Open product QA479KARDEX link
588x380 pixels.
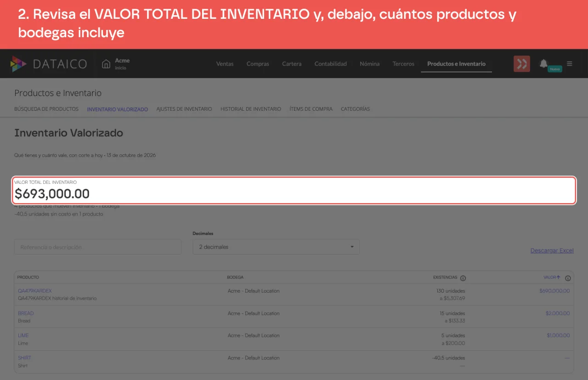coord(35,291)
